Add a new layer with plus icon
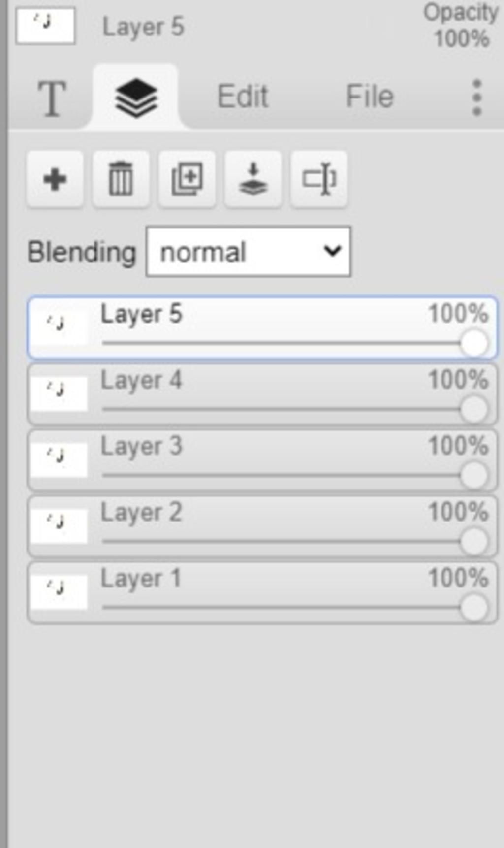Viewport: 504px width, 848px height. point(55,179)
